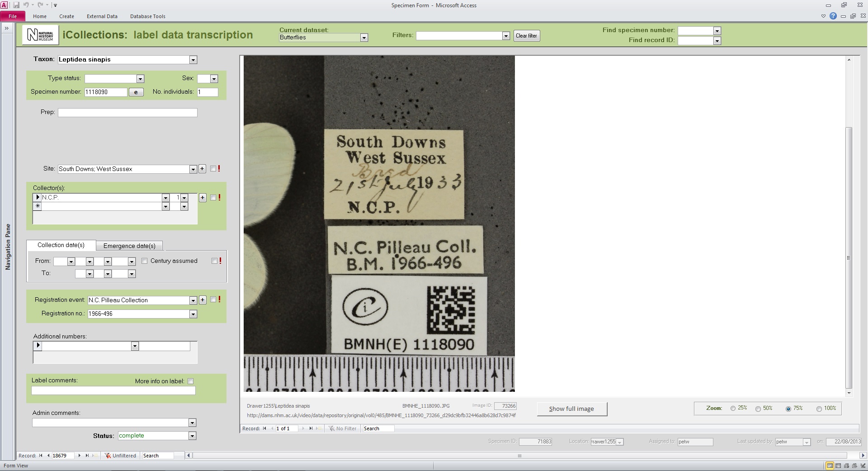Open Microsoft Access Help icon
The image size is (868, 471).
point(833,16)
